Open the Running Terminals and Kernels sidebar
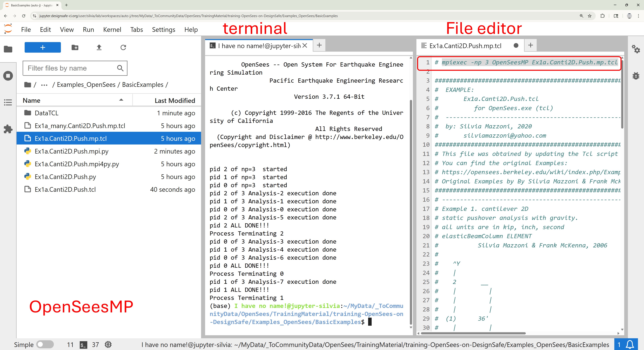The width and height of the screenshot is (644, 350). pos(8,76)
